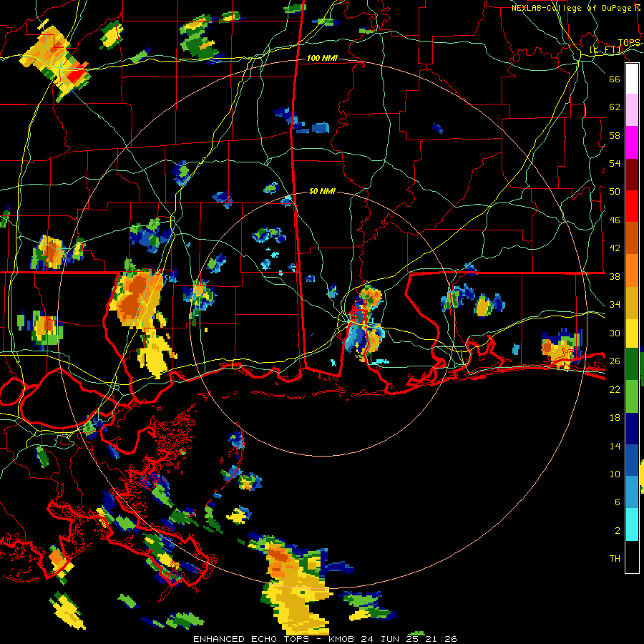Click the "TOPS" legend heading
The height and width of the screenshot is (644, 644).
pyautogui.click(x=629, y=43)
